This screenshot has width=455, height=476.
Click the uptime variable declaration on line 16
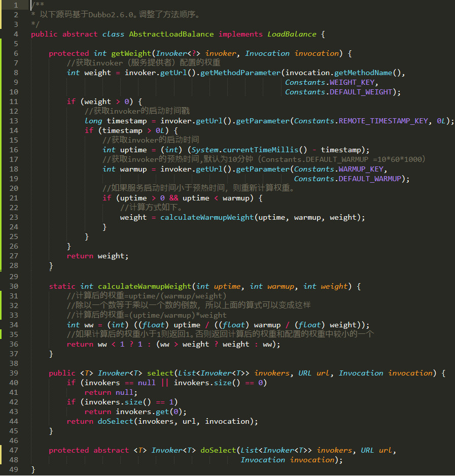(x=133, y=150)
